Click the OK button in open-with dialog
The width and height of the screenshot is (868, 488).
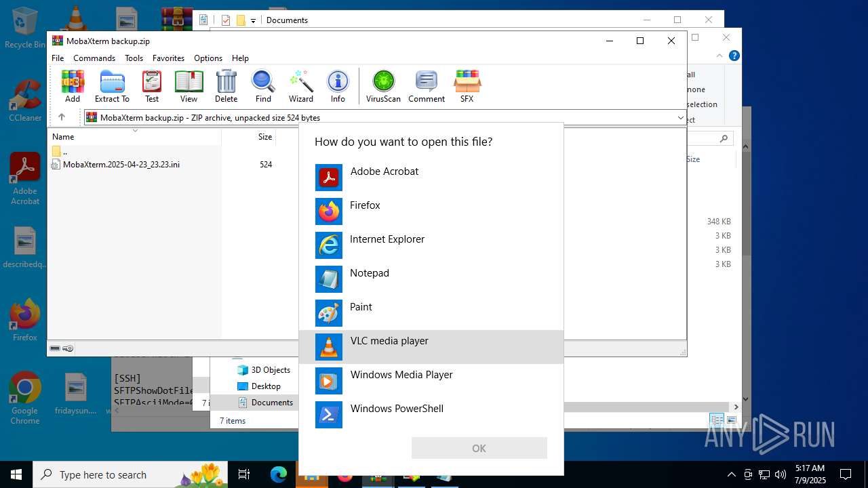pyautogui.click(x=479, y=448)
